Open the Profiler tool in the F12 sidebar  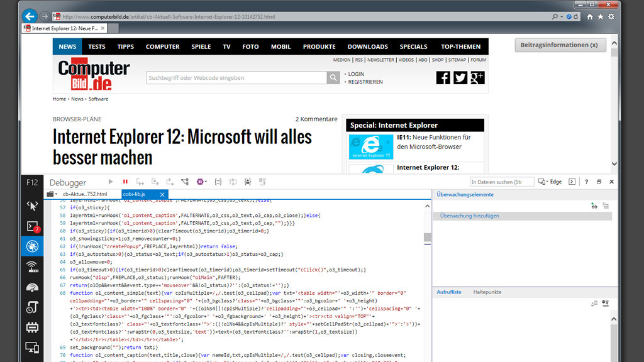click(32, 307)
